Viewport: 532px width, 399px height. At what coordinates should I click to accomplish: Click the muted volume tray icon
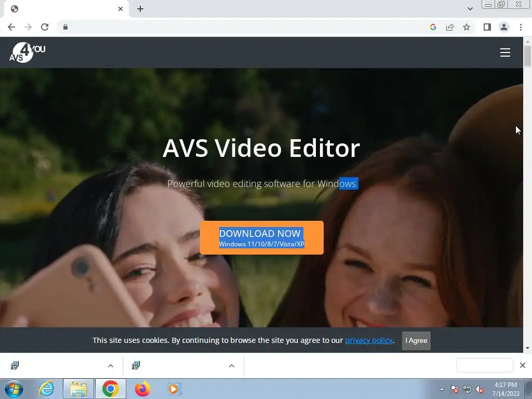(x=480, y=389)
